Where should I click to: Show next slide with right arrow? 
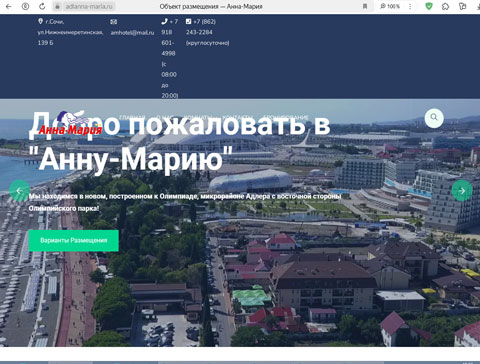click(x=462, y=191)
